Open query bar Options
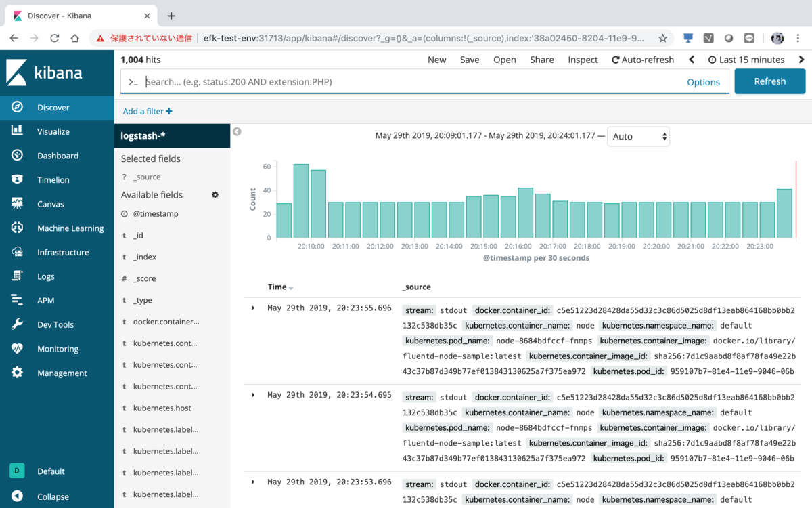 coord(703,82)
